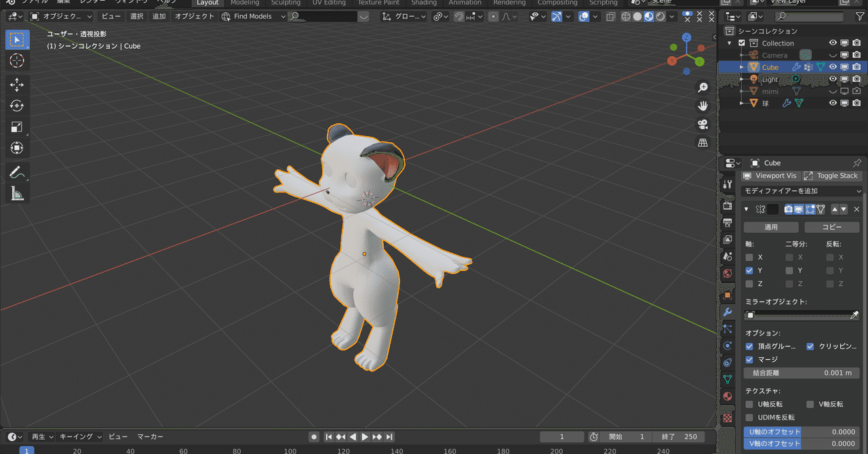Pin the Cube properties panel
This screenshot has width=868, height=454.
tap(857, 163)
